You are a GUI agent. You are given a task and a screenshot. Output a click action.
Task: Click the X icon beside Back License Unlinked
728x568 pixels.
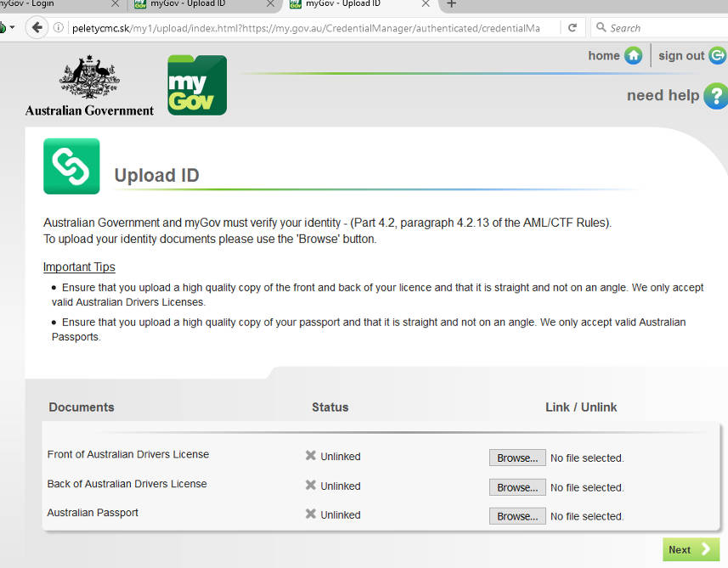pos(311,485)
